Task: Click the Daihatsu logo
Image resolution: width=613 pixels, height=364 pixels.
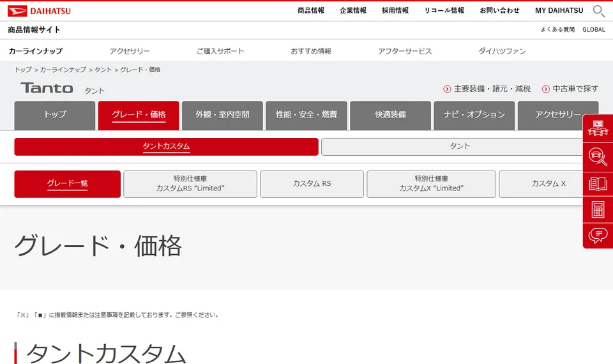Action: [39, 11]
